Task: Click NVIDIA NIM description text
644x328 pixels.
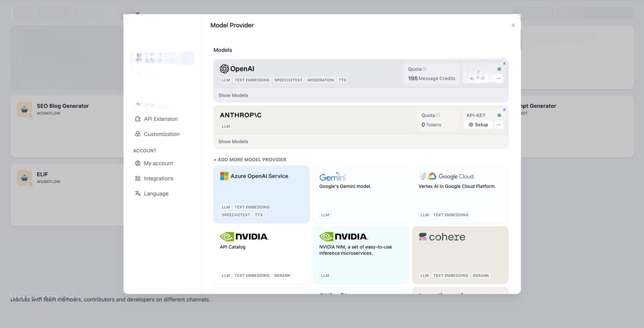Action: click(x=355, y=250)
